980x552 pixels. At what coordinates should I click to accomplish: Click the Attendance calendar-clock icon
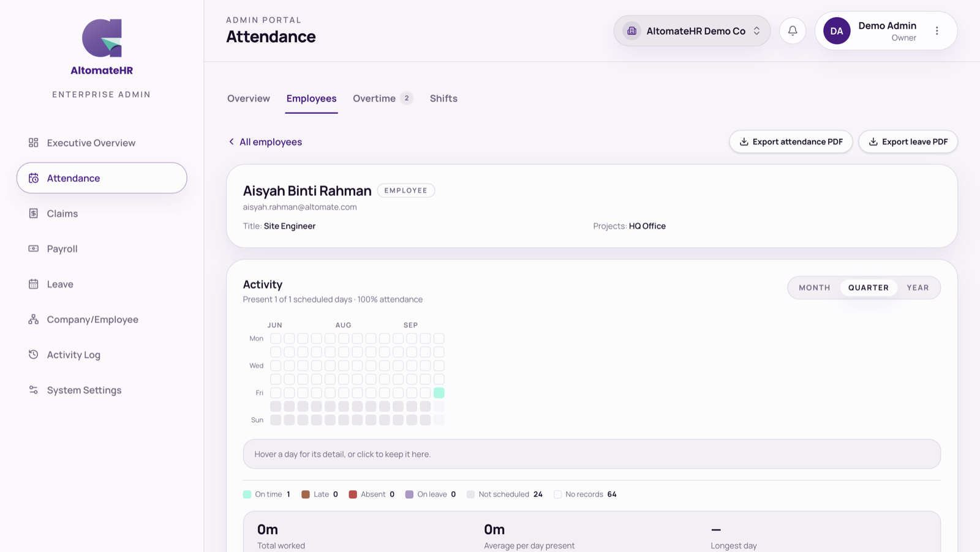click(x=34, y=178)
